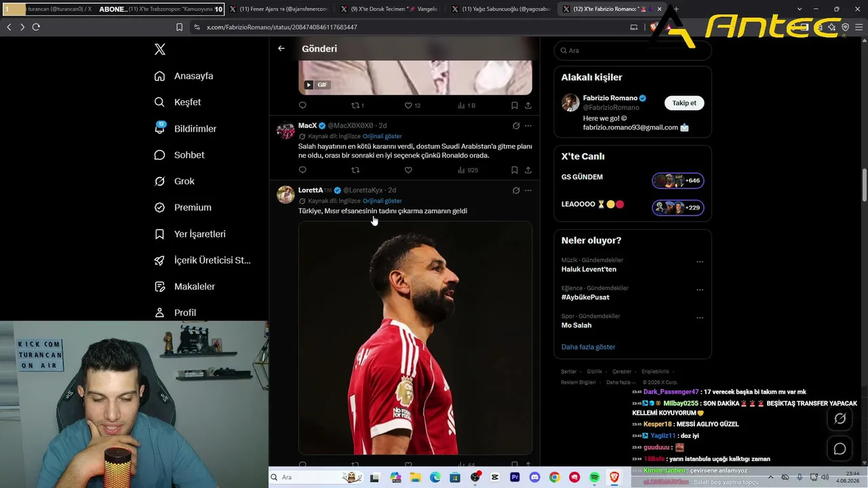Open Anasayfa home page
Screen dimensions: 868x488
point(184,76)
